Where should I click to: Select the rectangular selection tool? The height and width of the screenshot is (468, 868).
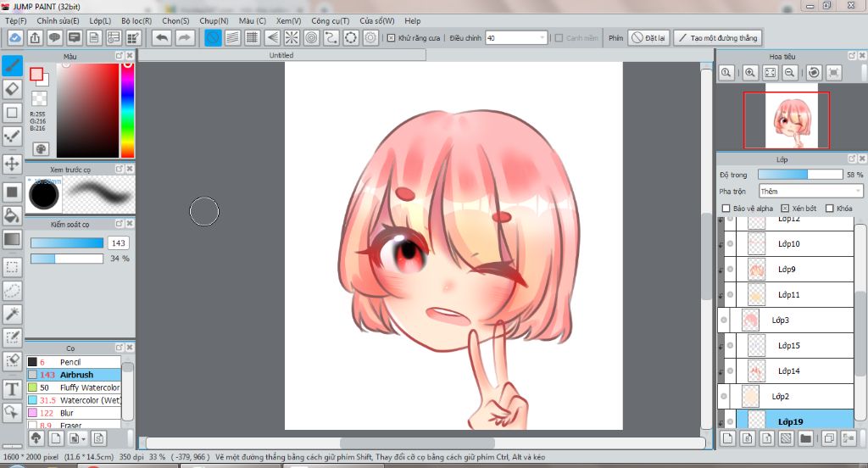click(12, 267)
